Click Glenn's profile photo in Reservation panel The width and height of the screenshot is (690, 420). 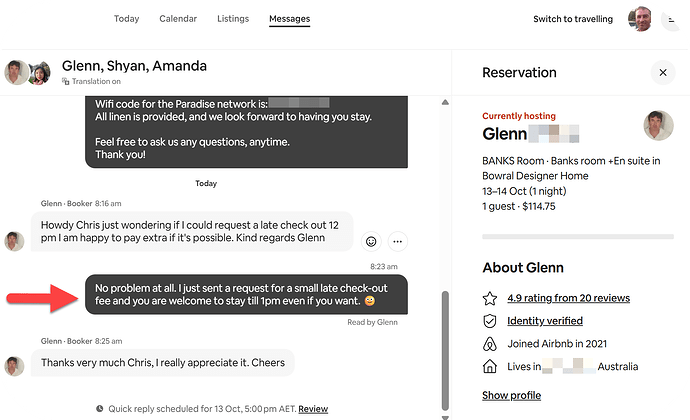tap(657, 125)
